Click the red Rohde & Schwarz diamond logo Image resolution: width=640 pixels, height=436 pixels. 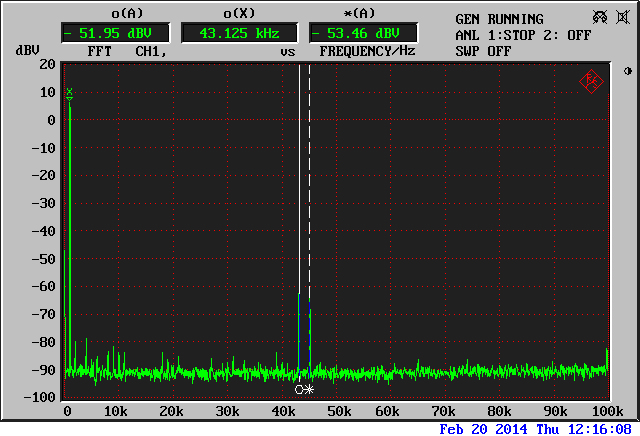tap(591, 82)
